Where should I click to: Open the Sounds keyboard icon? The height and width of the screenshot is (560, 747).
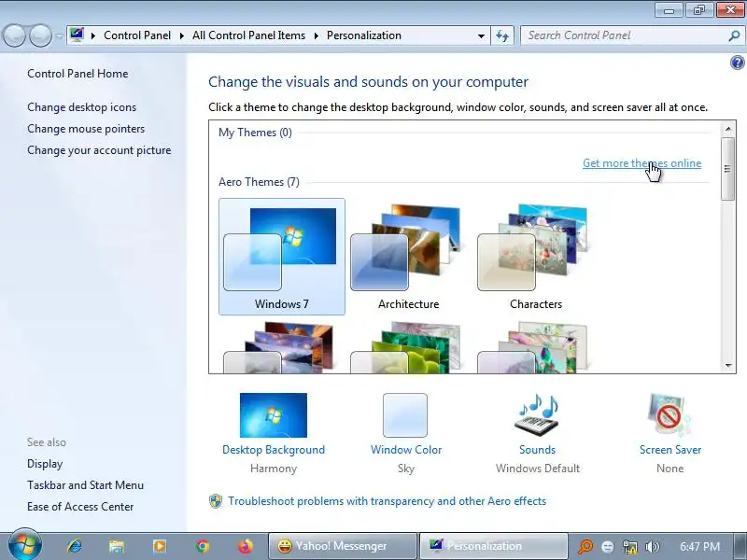click(x=538, y=413)
